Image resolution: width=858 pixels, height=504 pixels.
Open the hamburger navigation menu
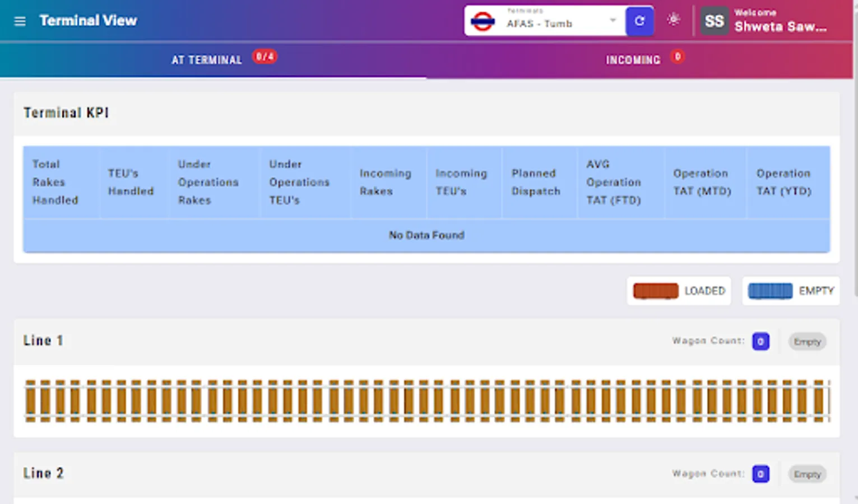point(20,21)
